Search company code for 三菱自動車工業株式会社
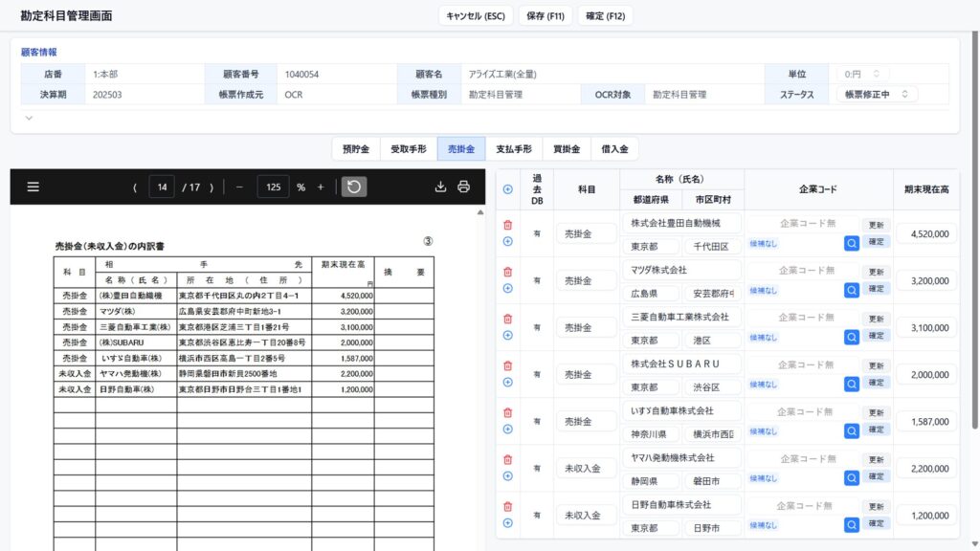 point(851,337)
